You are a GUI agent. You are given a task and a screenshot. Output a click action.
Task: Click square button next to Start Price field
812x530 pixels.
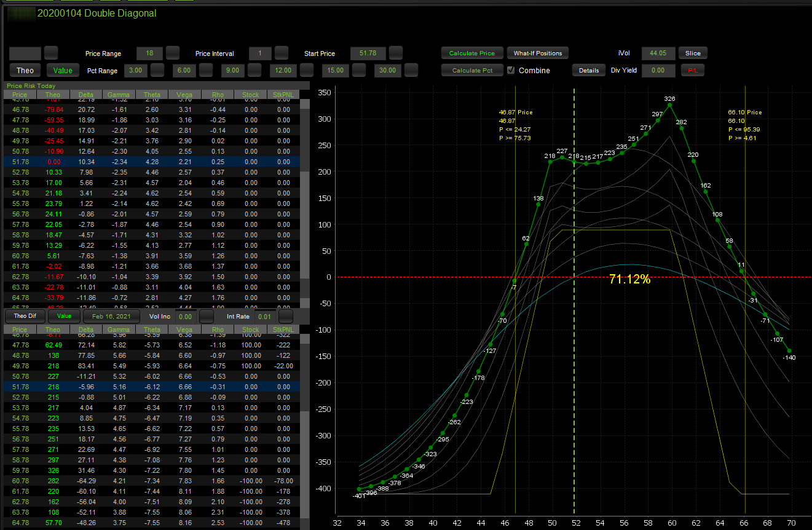coord(396,53)
